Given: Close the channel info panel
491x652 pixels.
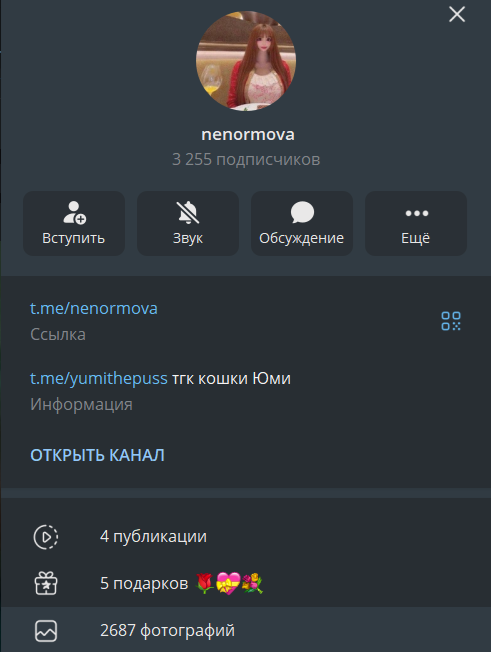Looking at the screenshot, I should [457, 15].
